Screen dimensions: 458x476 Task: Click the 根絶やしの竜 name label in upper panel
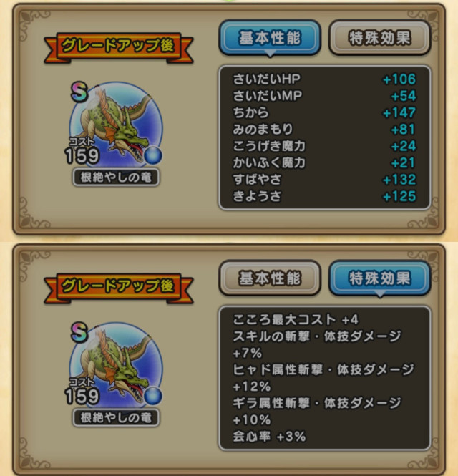tap(116, 178)
